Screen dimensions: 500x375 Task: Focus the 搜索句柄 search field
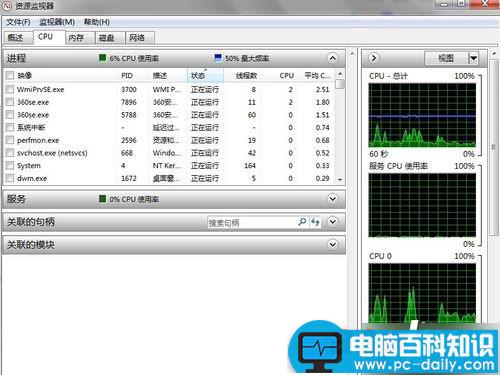[252, 223]
